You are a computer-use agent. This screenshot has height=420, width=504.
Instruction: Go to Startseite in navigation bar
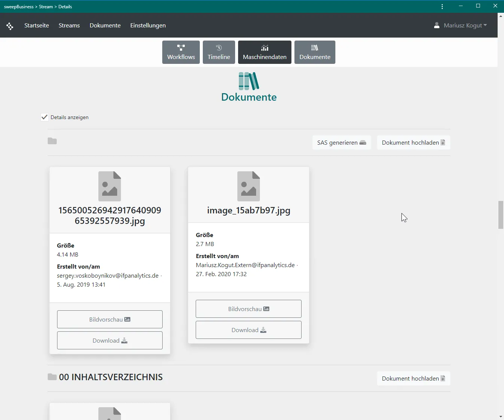[x=36, y=26]
